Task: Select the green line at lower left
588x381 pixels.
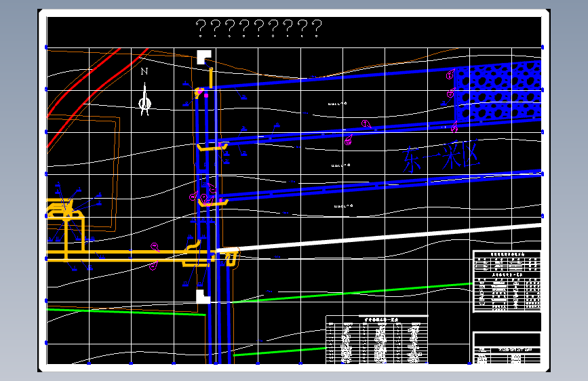Action: click(x=125, y=312)
